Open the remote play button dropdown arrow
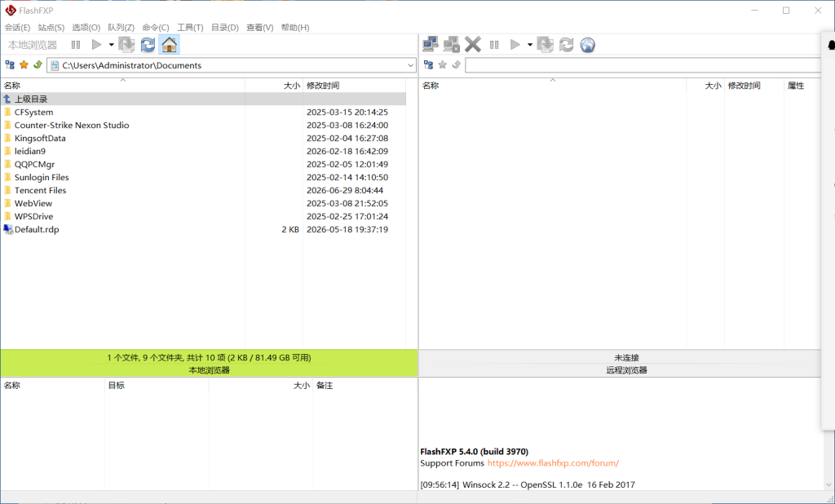The width and height of the screenshot is (835, 504). click(530, 45)
